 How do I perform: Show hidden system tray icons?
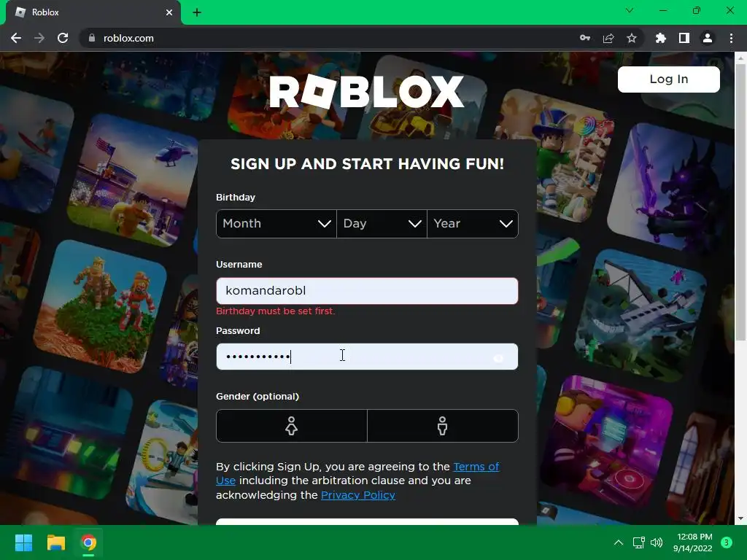coord(618,542)
